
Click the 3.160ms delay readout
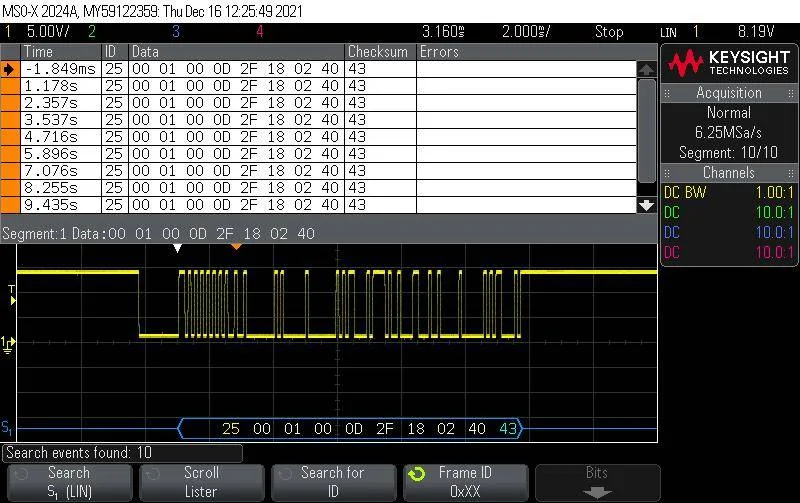click(443, 32)
